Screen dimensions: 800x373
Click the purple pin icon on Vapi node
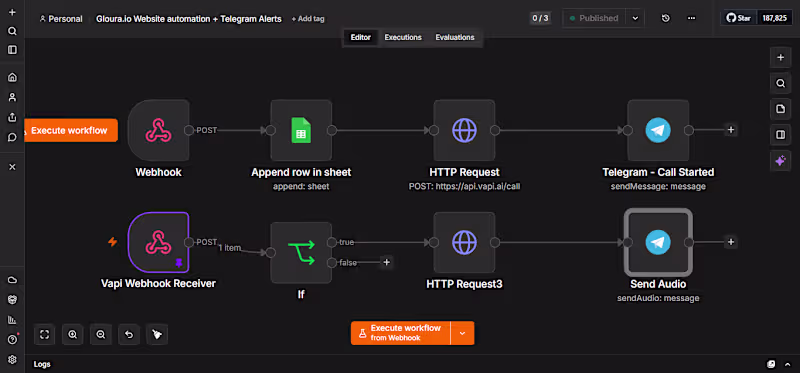179,262
